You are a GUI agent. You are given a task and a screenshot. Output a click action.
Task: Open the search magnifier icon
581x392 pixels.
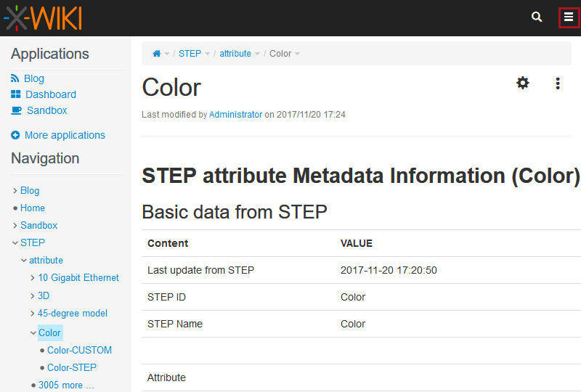tap(537, 17)
